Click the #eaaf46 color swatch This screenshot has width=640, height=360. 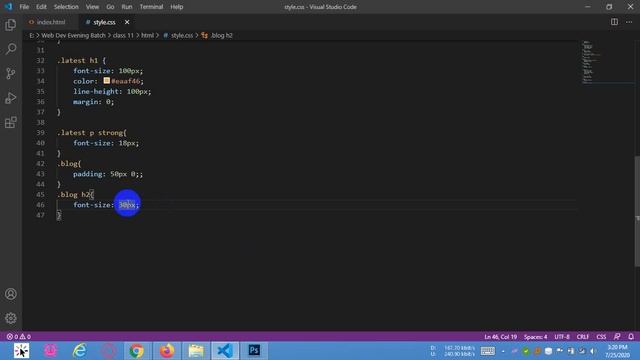click(107, 81)
